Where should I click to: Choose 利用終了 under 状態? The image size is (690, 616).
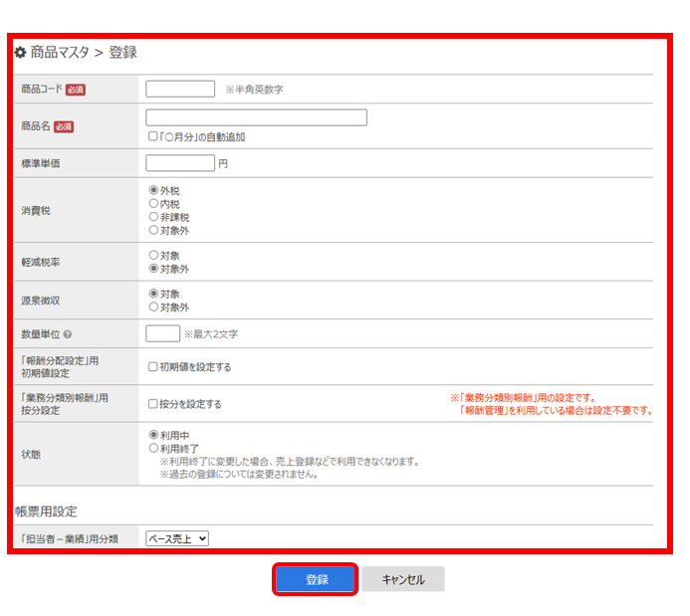tap(153, 449)
